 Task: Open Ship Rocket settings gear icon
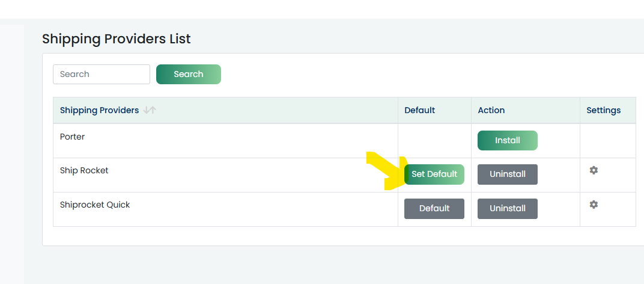click(x=594, y=170)
